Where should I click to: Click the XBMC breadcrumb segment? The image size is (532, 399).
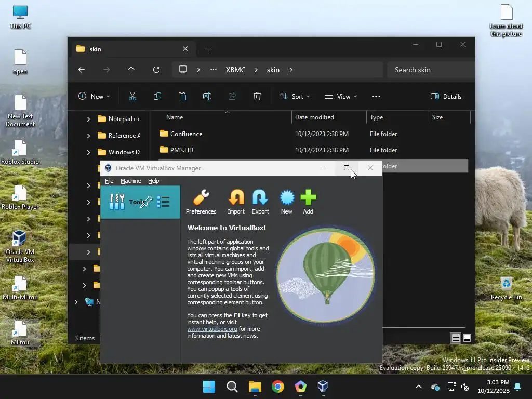[x=235, y=70]
